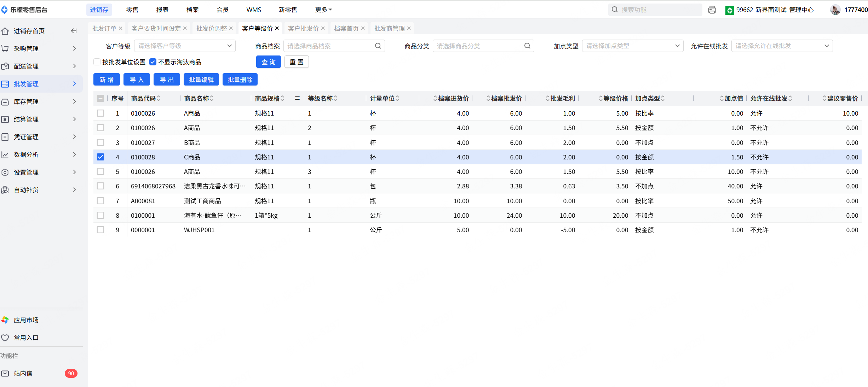Click the printer icon in top bar
Screen dimensions: 868x387
[x=712, y=10]
